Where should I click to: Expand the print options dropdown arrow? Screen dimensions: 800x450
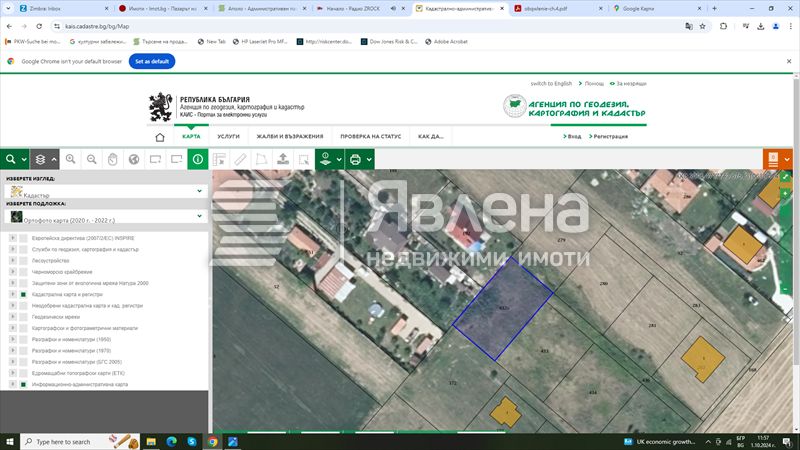[x=369, y=160]
